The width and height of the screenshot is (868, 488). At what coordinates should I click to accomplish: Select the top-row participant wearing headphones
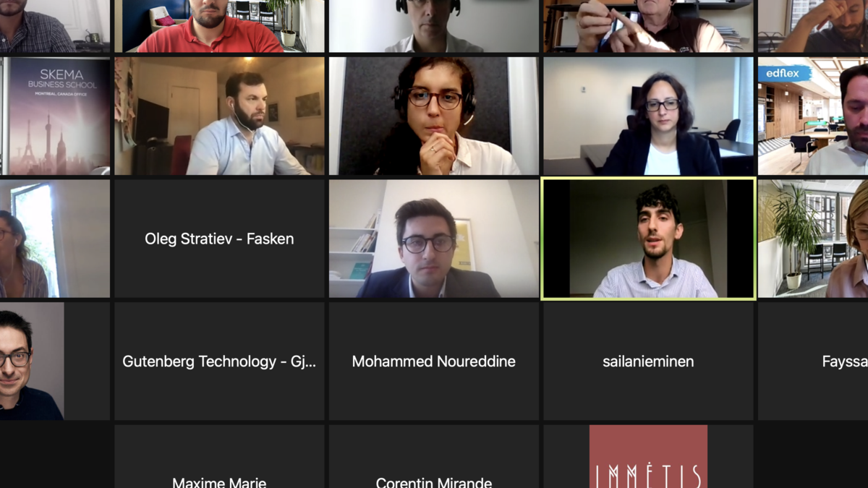[x=434, y=26]
